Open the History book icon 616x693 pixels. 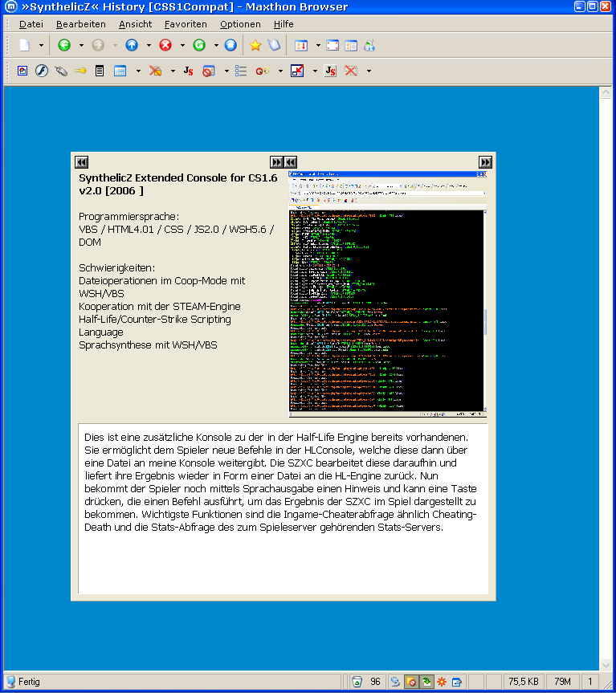click(274, 45)
